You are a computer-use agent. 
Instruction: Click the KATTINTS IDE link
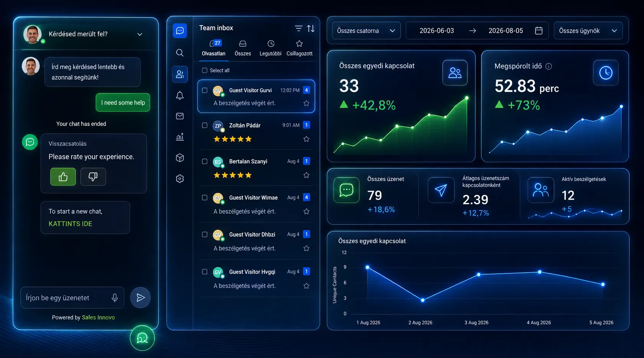click(x=70, y=224)
